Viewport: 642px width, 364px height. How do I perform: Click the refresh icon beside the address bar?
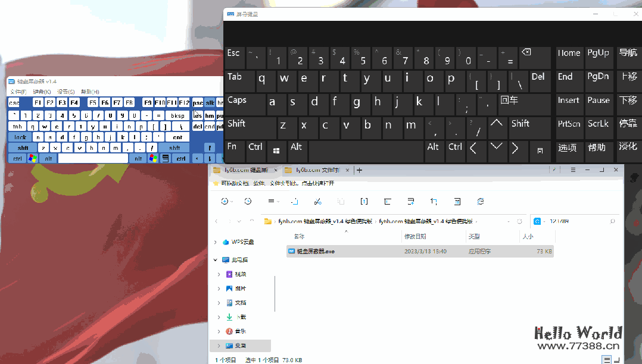click(520, 221)
